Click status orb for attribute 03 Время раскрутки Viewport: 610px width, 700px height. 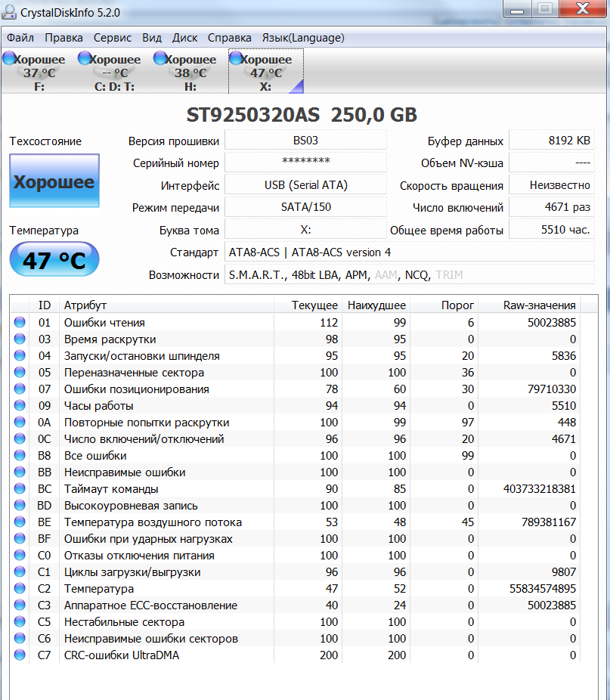coord(20,339)
